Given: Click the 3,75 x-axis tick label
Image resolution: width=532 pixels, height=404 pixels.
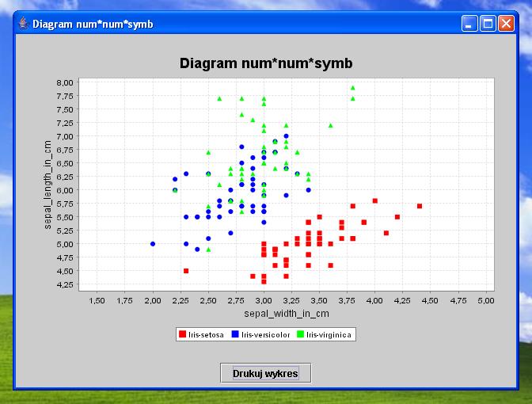Looking at the screenshot, I should pos(347,300).
